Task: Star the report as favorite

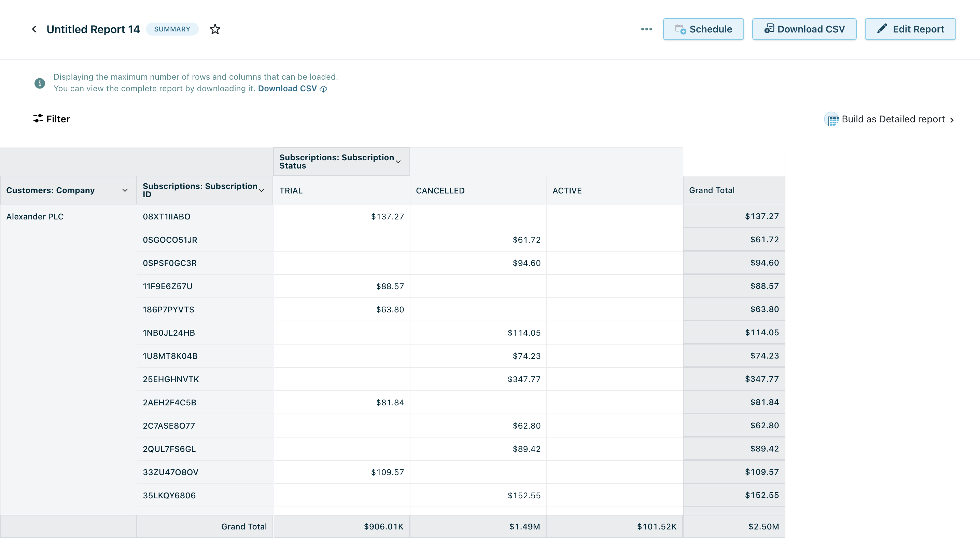Action: pos(215,29)
